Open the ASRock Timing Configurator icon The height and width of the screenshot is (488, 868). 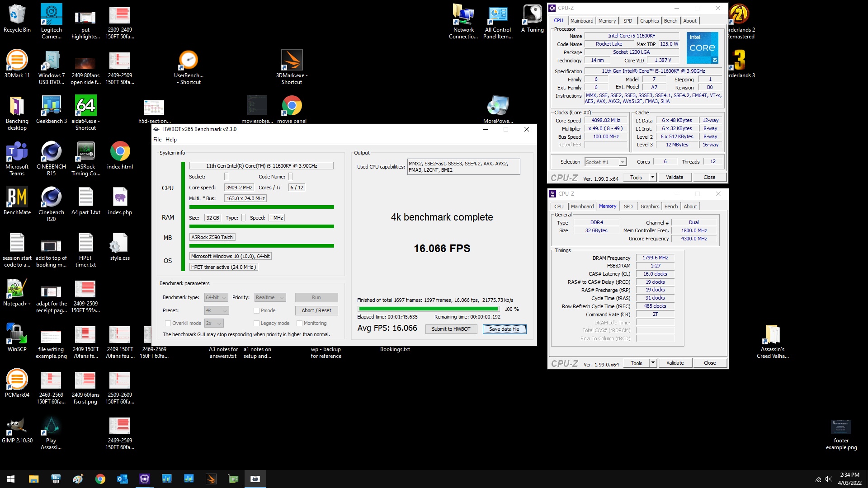(x=85, y=159)
